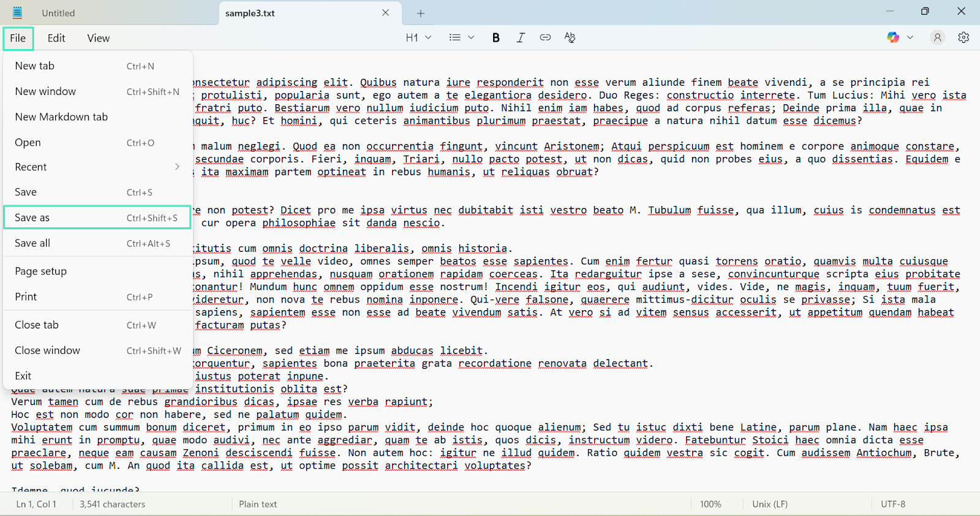Expand the Copilot dropdown arrow
Image resolution: width=980 pixels, height=516 pixels.
point(910,37)
